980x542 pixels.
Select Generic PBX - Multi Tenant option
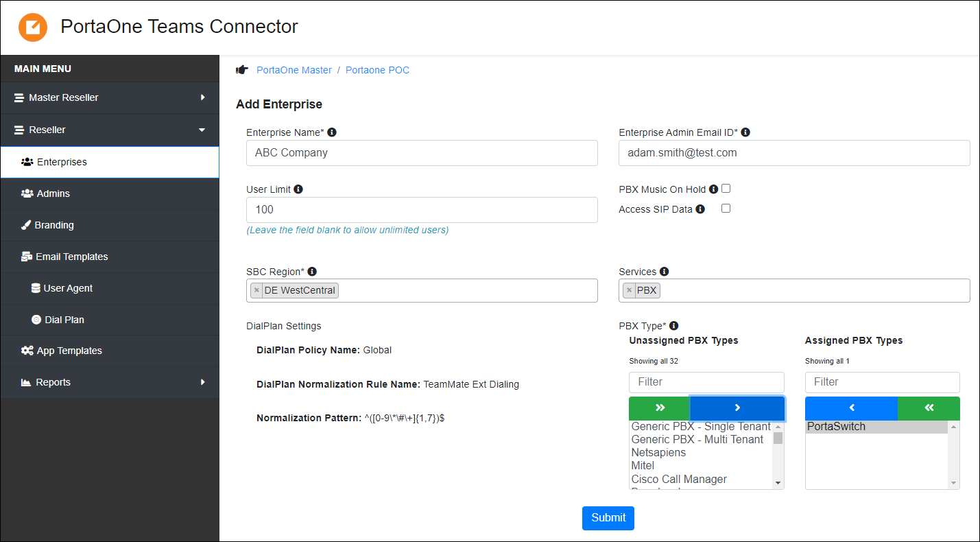tap(701, 440)
